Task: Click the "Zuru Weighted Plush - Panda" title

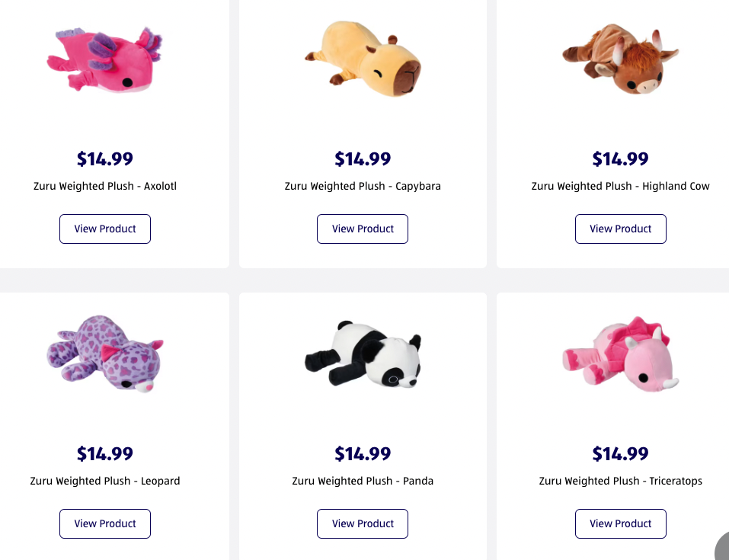Action: point(363,481)
